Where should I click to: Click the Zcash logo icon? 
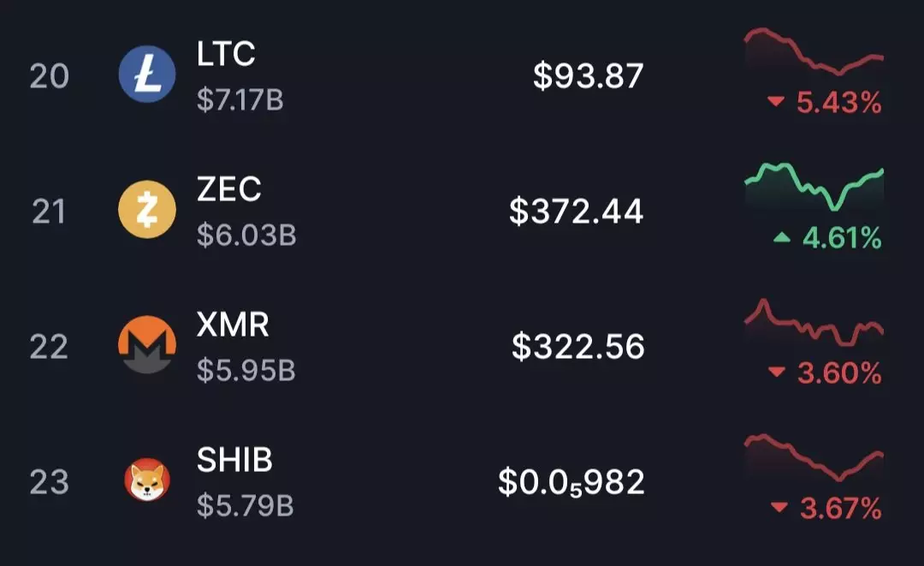click(147, 210)
